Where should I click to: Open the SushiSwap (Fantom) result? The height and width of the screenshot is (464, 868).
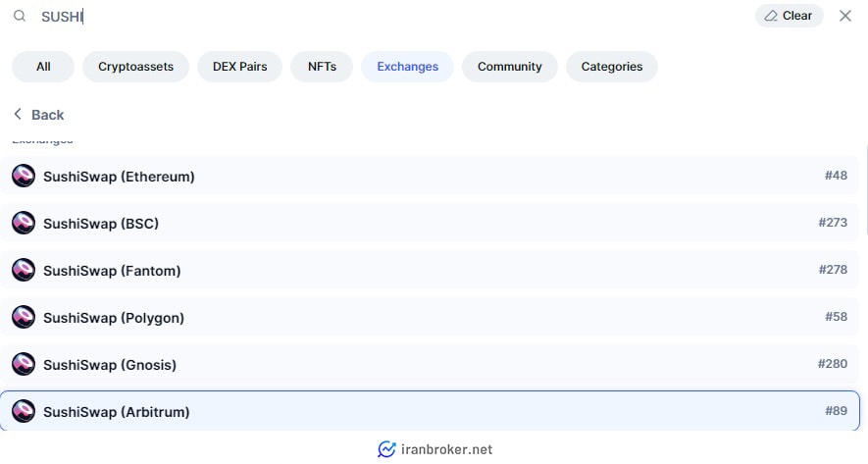[430, 270]
